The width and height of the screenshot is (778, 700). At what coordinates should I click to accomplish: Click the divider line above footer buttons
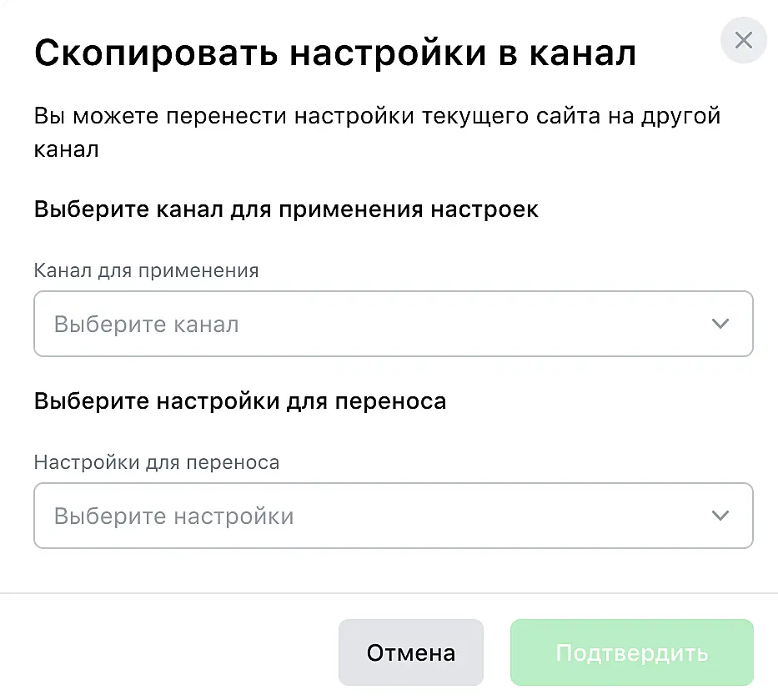point(389,593)
